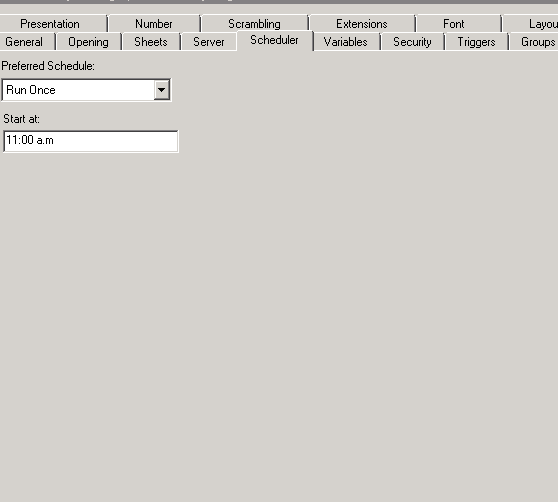This screenshot has width=558, height=502.
Task: Open the Scrambling tab
Action: (x=254, y=24)
